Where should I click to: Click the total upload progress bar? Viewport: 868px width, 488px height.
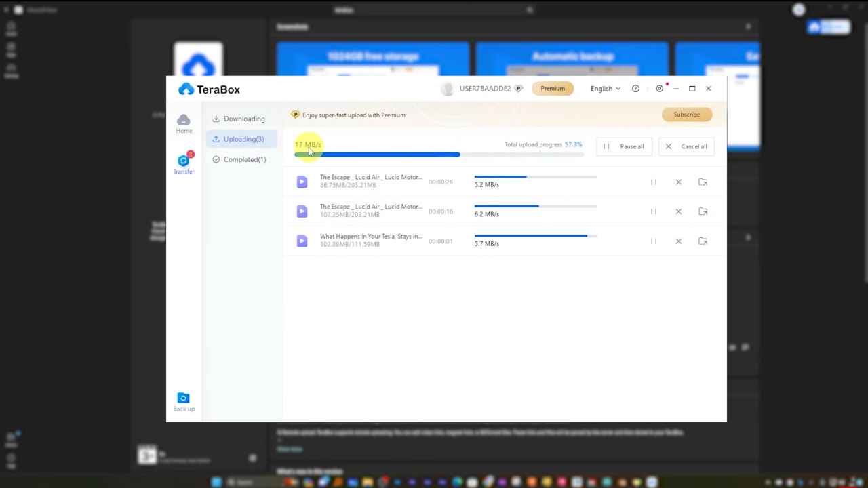click(439, 155)
